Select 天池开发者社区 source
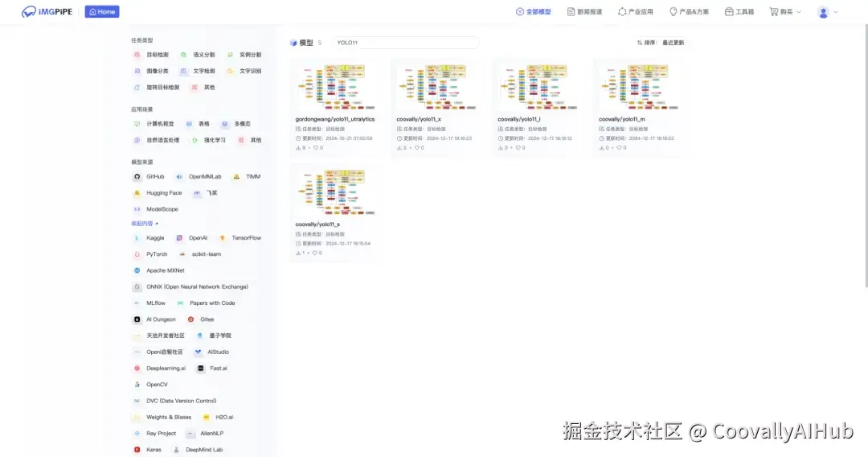 click(159, 336)
